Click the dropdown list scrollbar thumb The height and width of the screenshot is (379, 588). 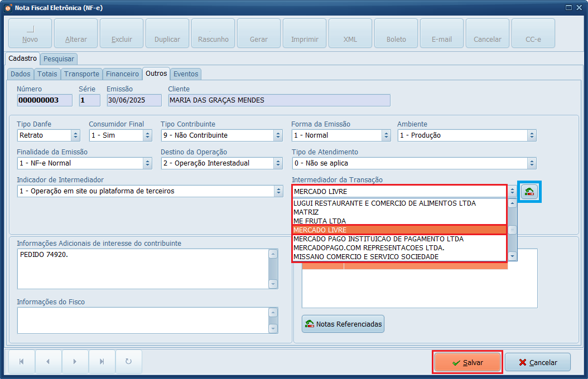512,230
